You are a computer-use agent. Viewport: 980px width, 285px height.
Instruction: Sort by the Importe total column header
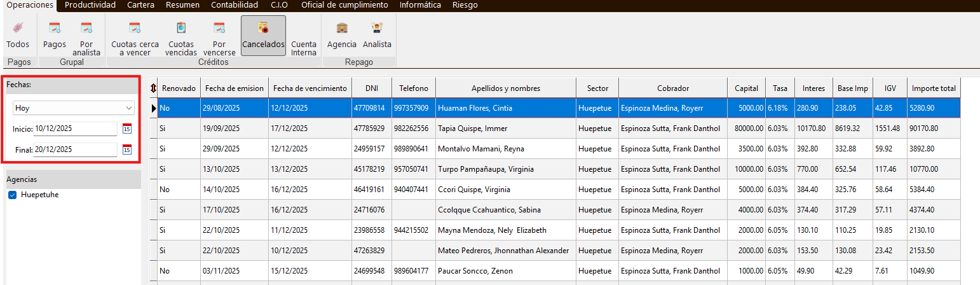934,88
